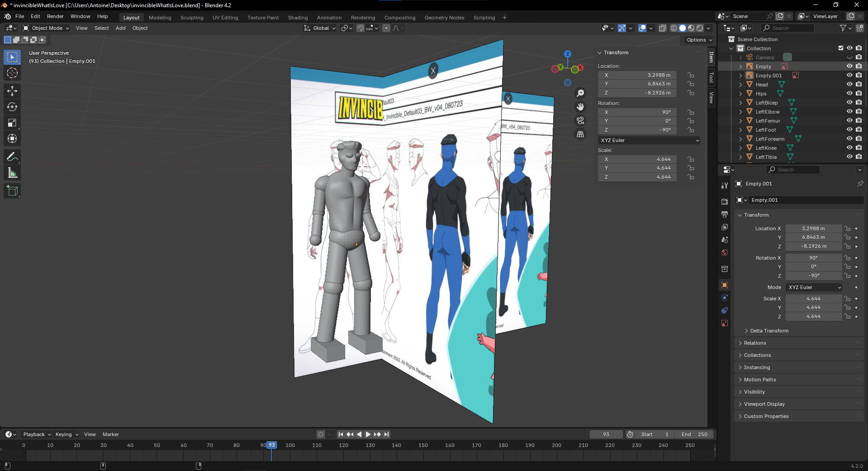Open the Global transform orientation dropdown
The height and width of the screenshot is (471, 868).
320,28
